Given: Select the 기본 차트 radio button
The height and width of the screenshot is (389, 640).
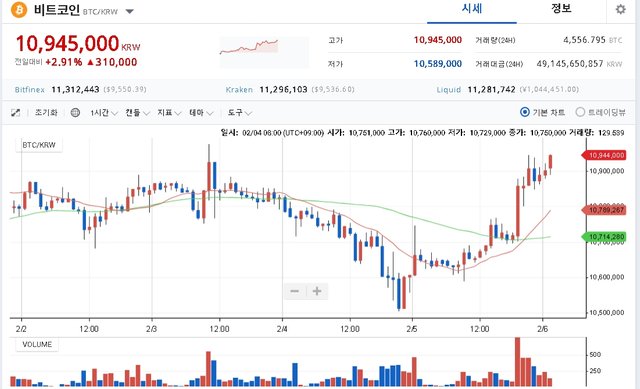Looking at the screenshot, I should tap(525, 112).
